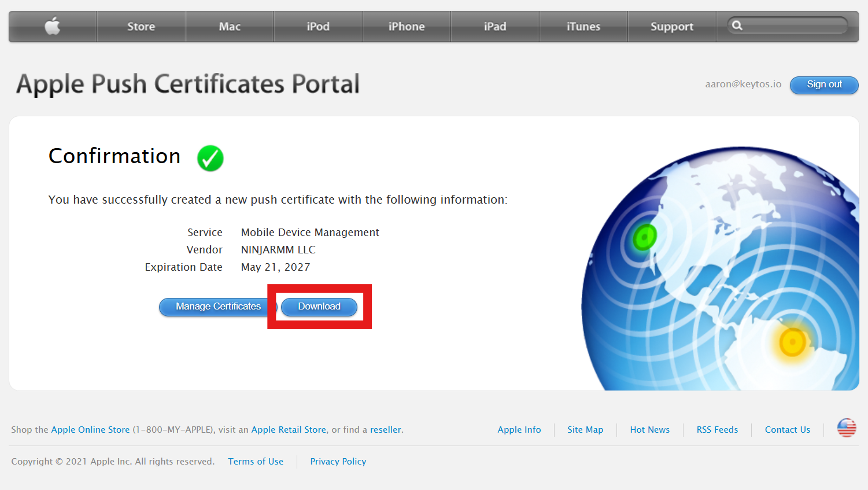868x490 pixels.
Task: Select iPhone in the top navigation
Action: 407,27
